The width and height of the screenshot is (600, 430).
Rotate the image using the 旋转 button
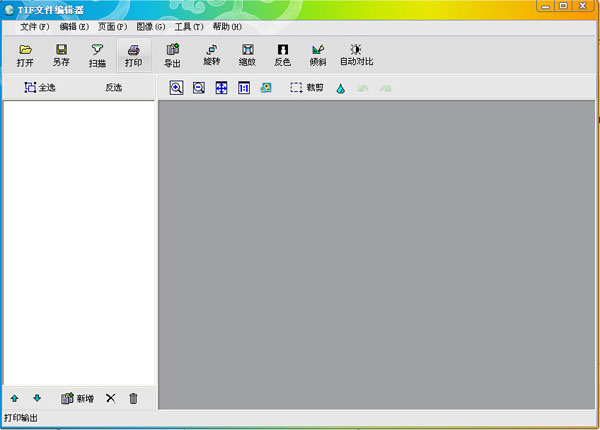(x=212, y=55)
